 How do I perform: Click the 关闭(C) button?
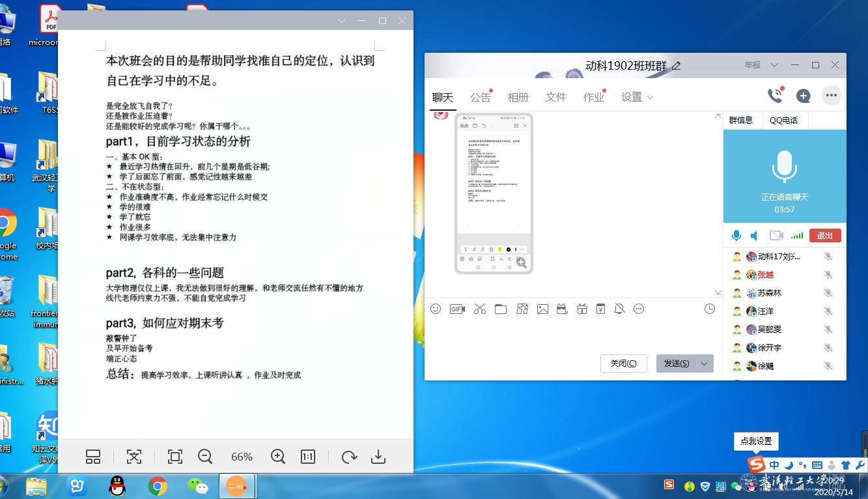pyautogui.click(x=623, y=364)
